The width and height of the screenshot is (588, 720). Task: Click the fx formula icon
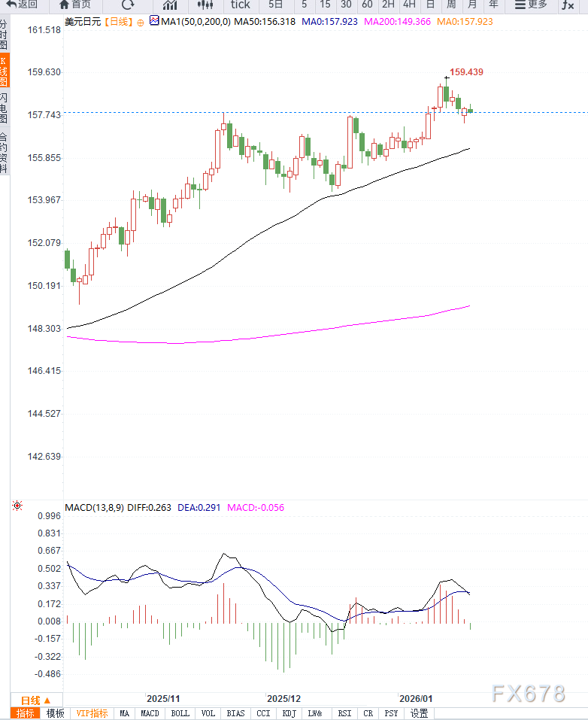568,5
